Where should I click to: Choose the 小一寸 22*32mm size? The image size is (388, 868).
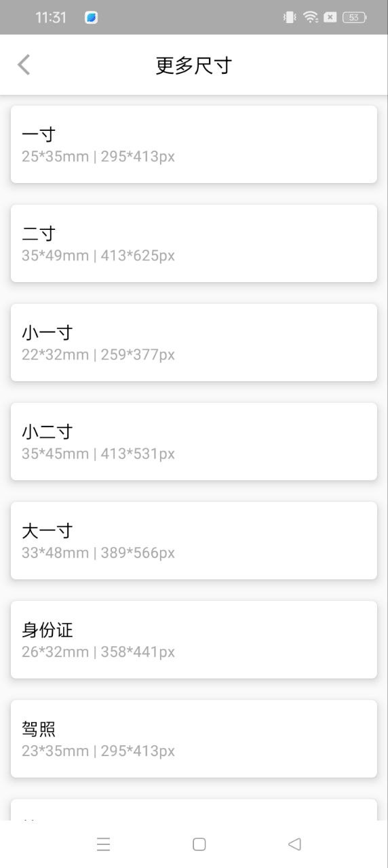pos(194,342)
